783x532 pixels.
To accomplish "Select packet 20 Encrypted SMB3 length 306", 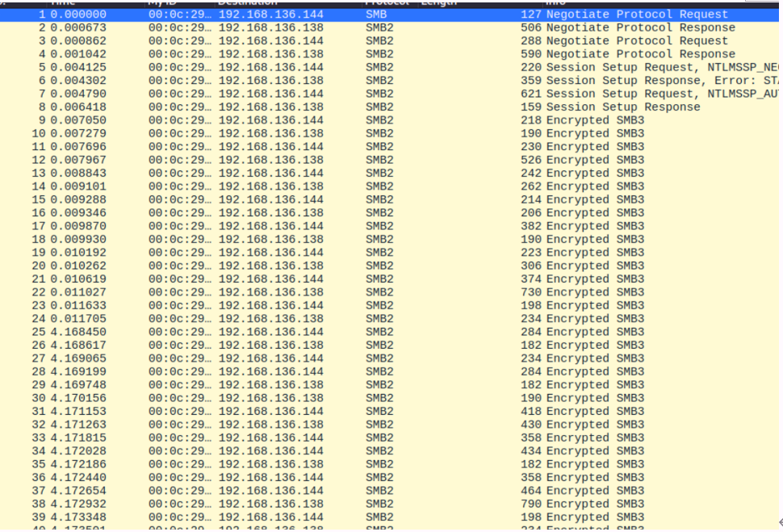I will pyautogui.click(x=390, y=266).
